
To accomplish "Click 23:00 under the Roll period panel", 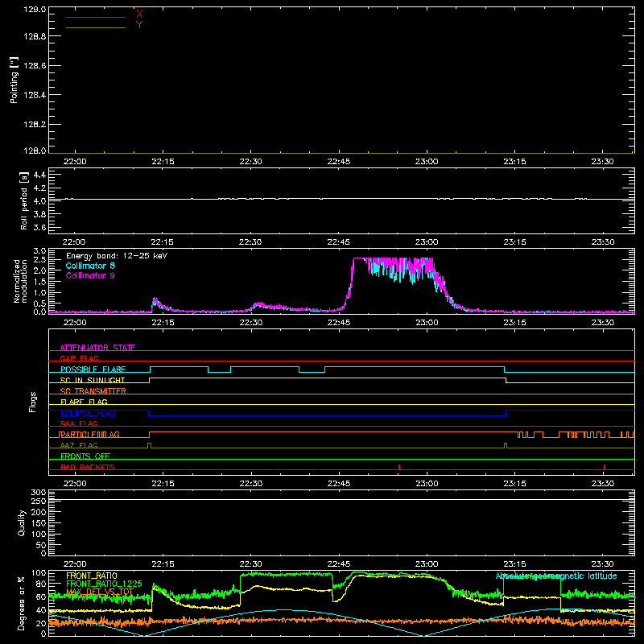I will click(x=427, y=242).
